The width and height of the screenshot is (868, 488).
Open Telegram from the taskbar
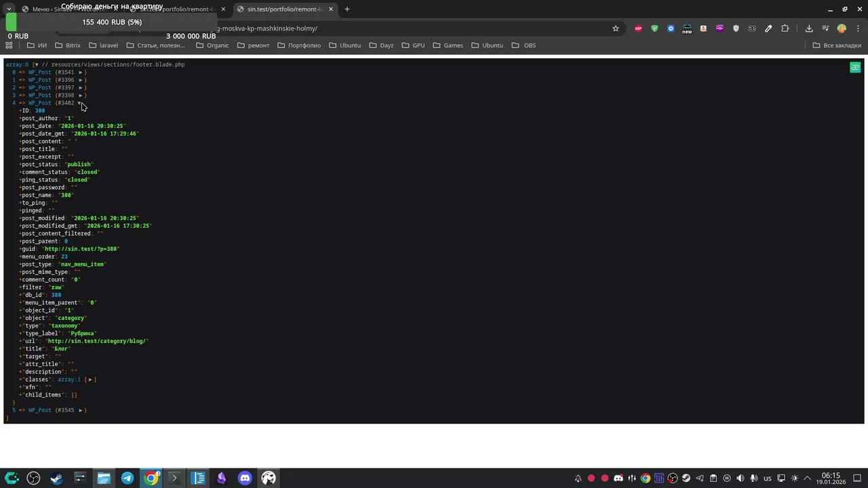(x=127, y=479)
